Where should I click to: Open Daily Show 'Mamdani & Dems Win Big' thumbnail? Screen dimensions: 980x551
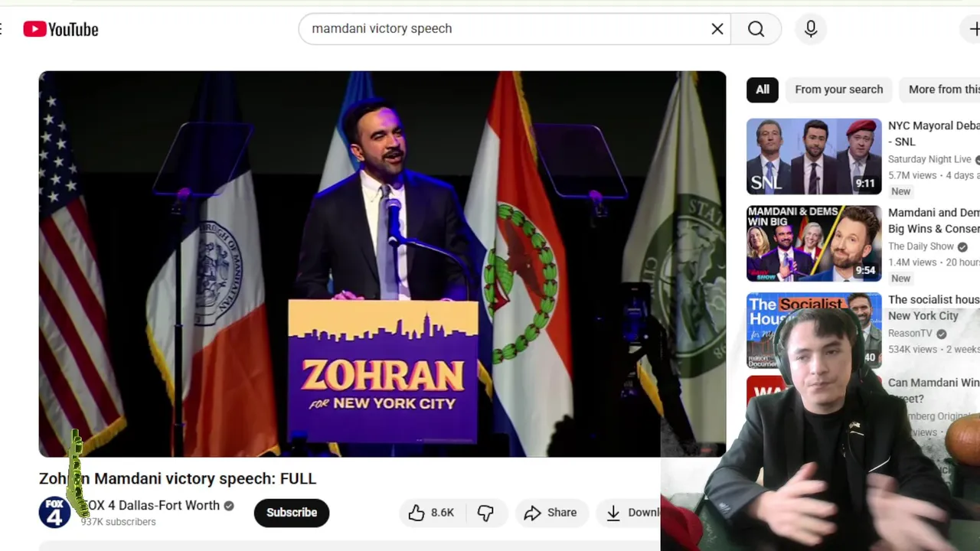pyautogui.click(x=814, y=243)
